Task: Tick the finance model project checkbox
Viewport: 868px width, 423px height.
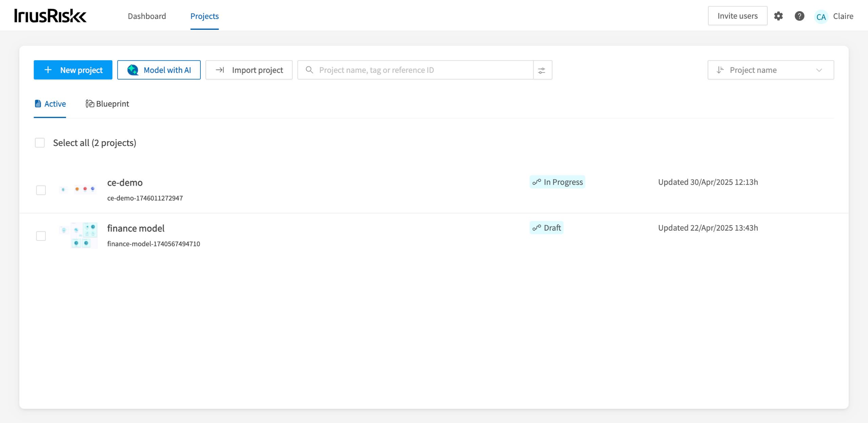Action: click(x=41, y=236)
